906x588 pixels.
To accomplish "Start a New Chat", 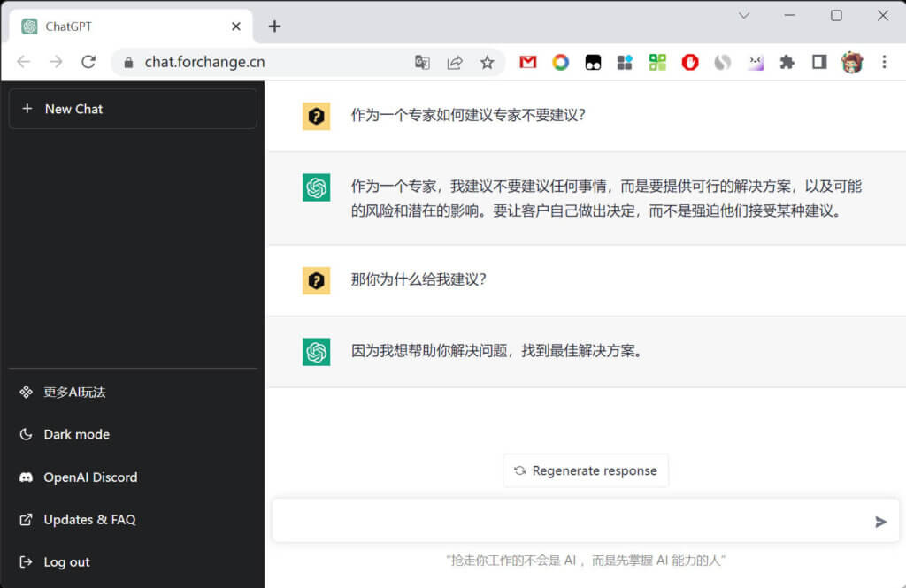I will (x=133, y=109).
